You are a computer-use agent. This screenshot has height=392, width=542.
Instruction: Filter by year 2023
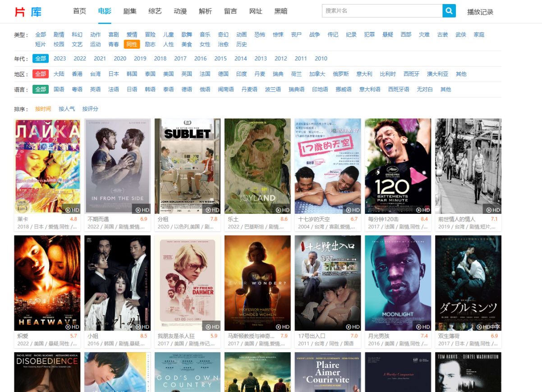click(60, 58)
